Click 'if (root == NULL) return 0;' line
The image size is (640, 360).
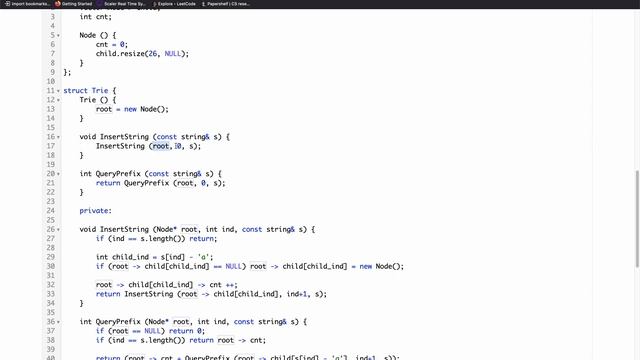pos(150,331)
